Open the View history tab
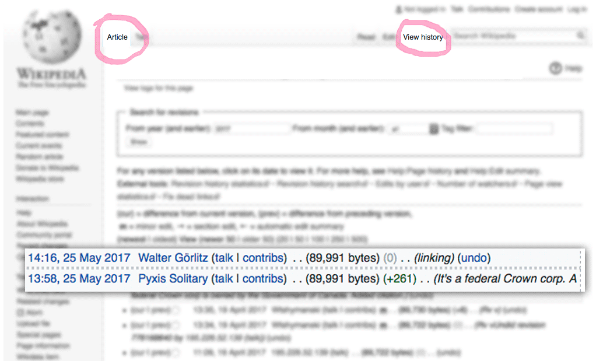596x364 pixels. click(x=423, y=37)
